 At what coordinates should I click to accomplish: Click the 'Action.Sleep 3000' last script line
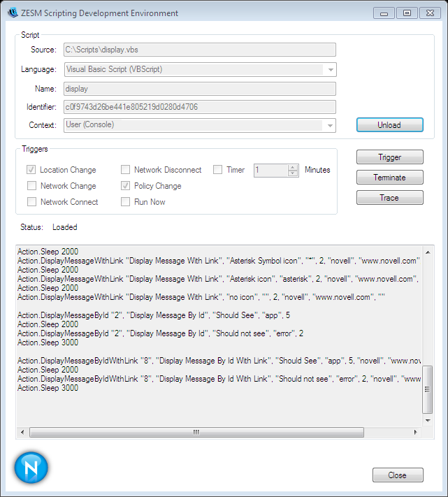pos(48,388)
